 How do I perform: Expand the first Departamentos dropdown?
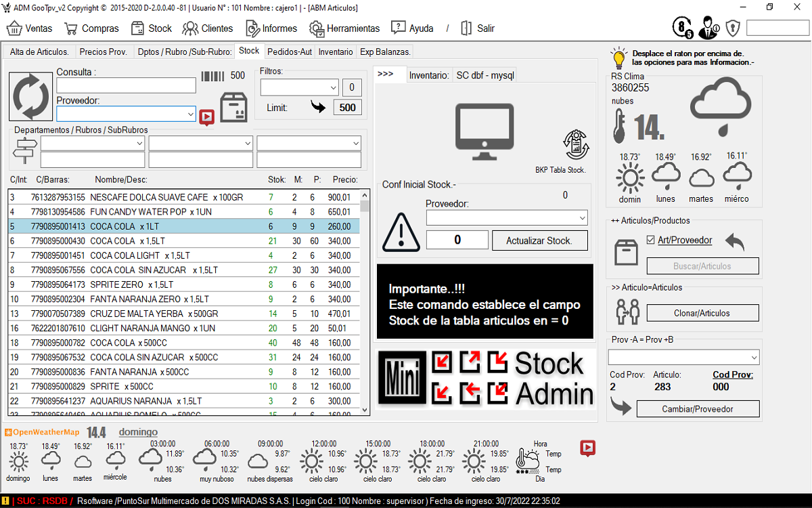[x=139, y=144]
